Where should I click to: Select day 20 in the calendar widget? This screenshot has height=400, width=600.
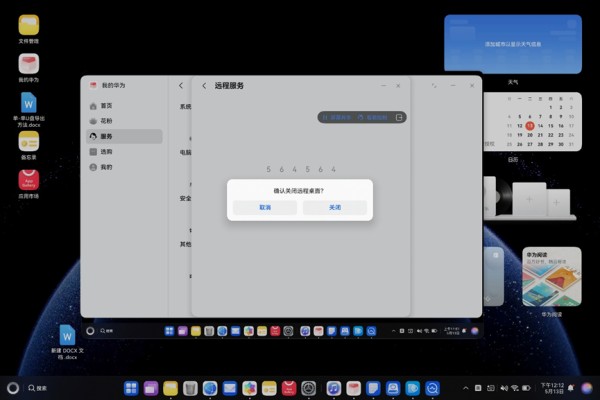click(530, 135)
